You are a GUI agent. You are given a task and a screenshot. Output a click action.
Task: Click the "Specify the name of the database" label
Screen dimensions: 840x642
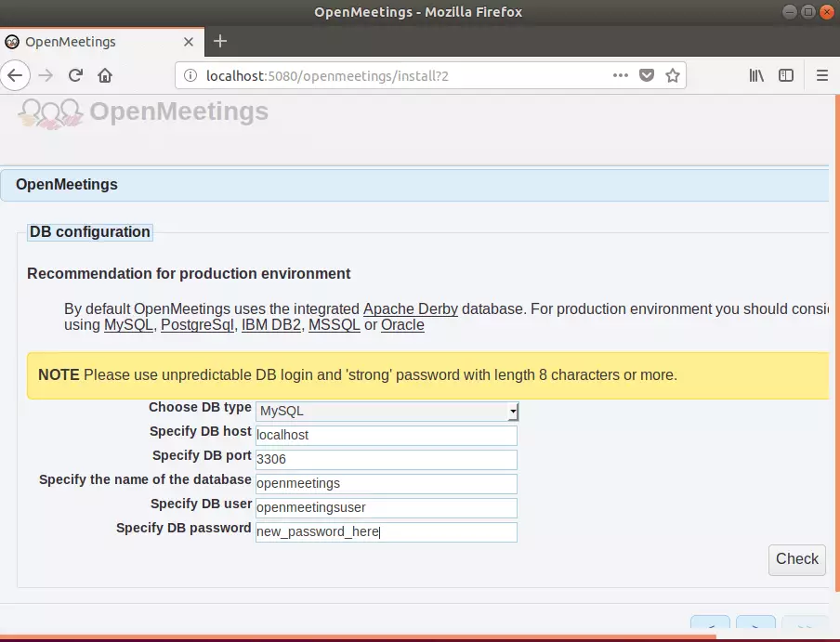145,479
